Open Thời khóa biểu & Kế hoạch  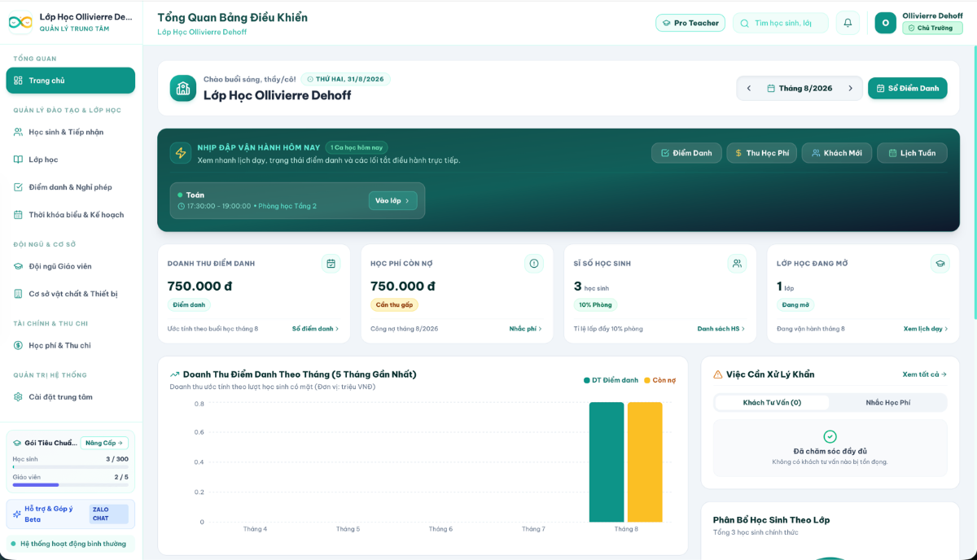71,215
